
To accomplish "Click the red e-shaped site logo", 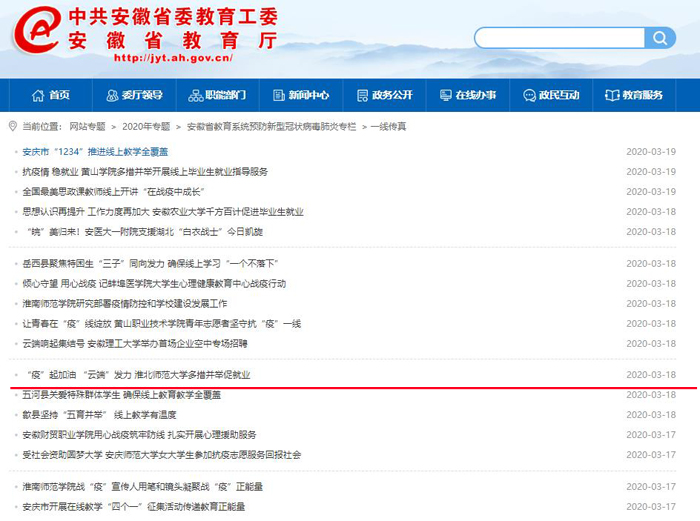I will (36, 32).
